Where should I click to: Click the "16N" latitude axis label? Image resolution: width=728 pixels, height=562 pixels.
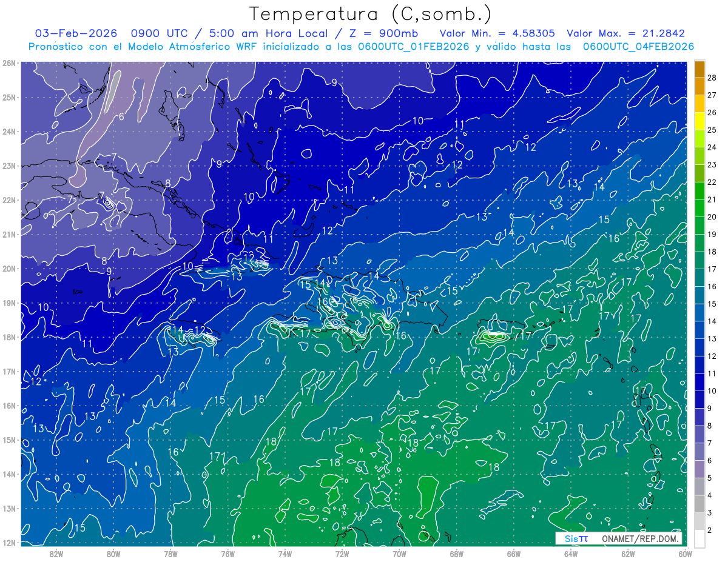coord(9,406)
